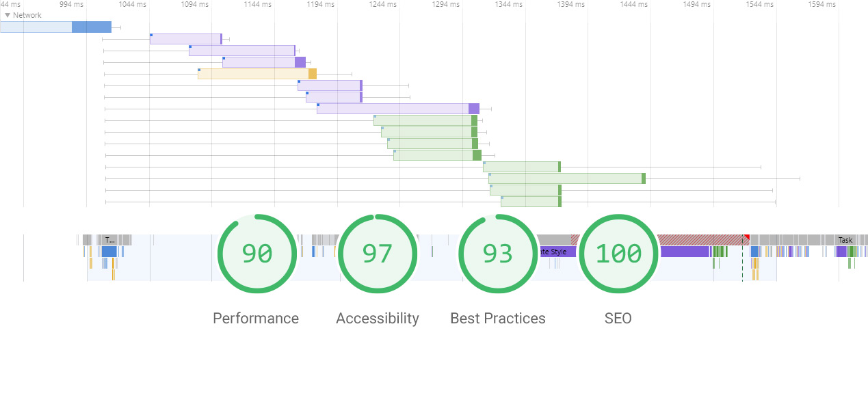The image size is (868, 417).
Task: Select the longest green image request bar
Action: point(567,178)
